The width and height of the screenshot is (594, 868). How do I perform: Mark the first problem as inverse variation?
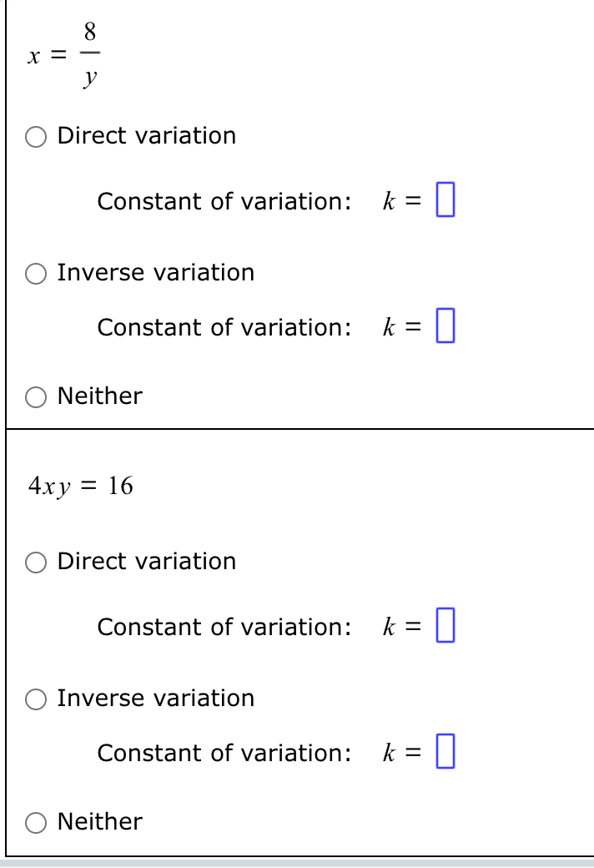click(37, 274)
